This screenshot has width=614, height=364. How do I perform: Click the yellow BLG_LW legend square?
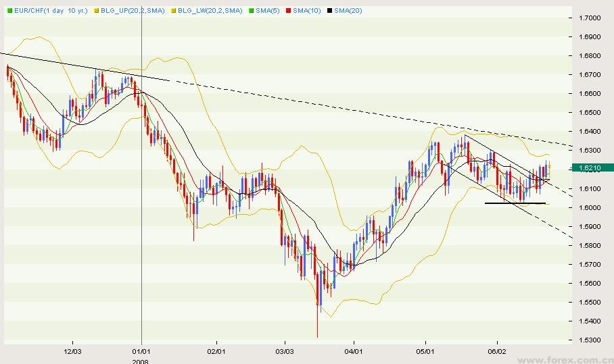tap(174, 11)
